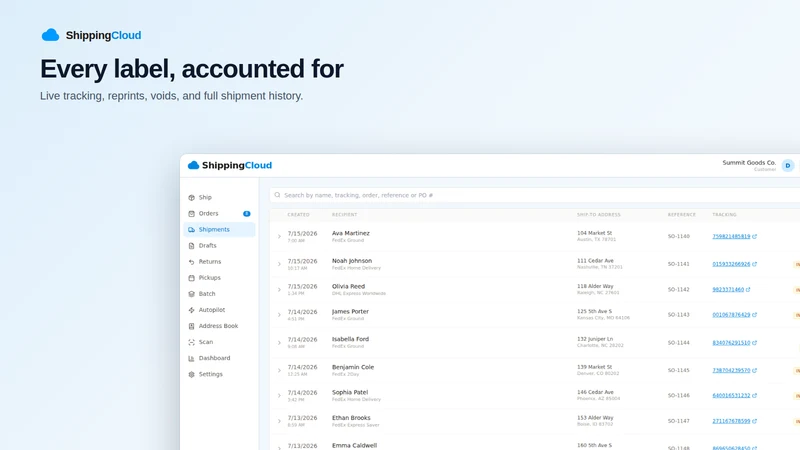Expand the Benjamin Cole shipment row
Image resolution: width=800 pixels, height=450 pixels.
click(x=279, y=370)
